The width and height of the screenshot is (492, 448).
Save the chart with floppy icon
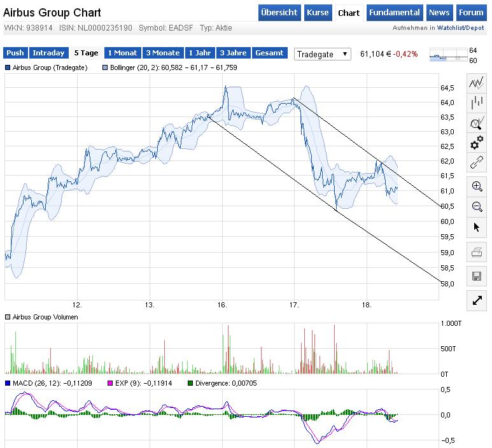(476, 276)
